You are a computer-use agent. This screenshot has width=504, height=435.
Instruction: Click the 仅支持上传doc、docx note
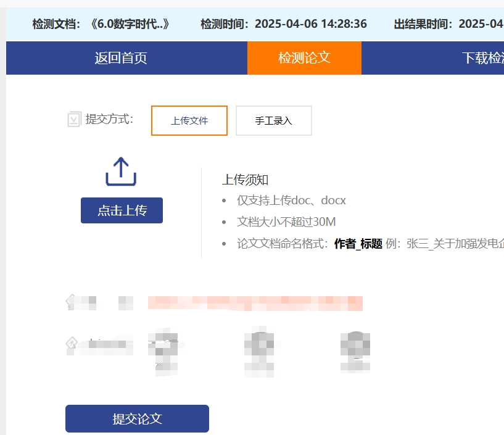(x=291, y=201)
